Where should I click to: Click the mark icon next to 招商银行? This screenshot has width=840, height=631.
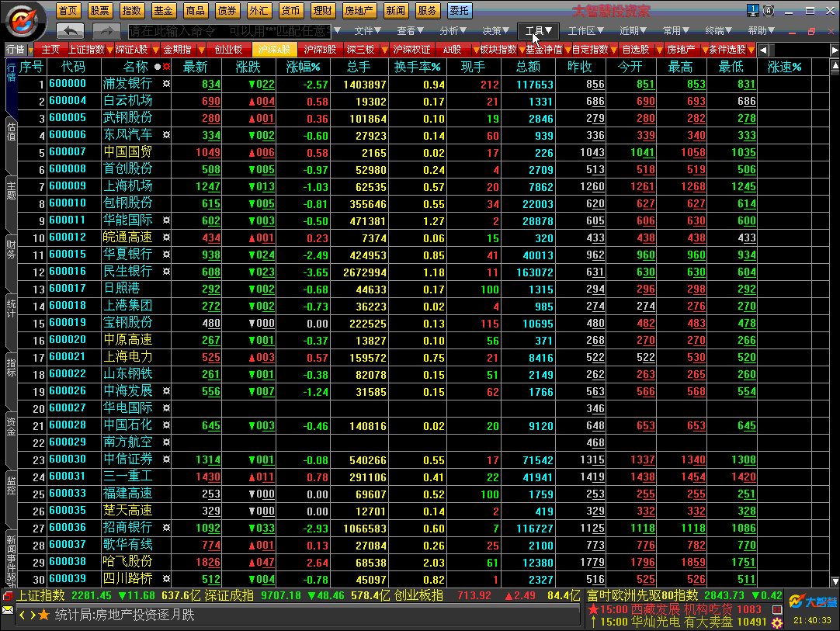(167, 528)
